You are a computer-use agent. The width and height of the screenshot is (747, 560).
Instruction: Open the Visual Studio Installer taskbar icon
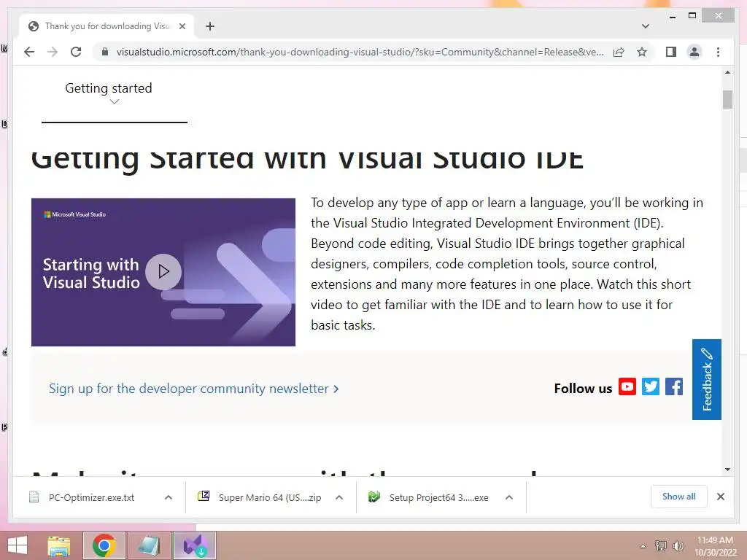tap(194, 545)
